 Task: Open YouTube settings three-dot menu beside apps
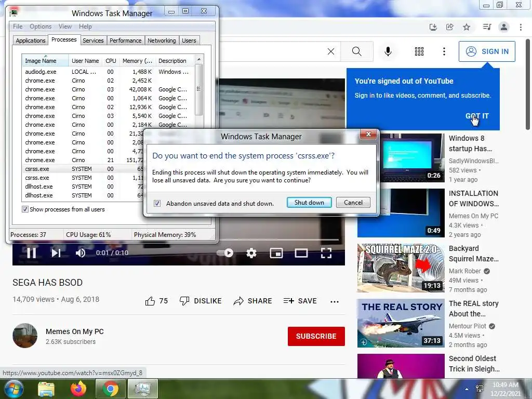(x=444, y=51)
